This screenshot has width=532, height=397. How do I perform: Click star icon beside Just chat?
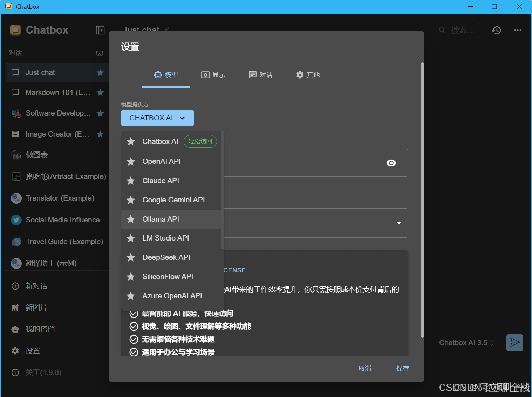pyautogui.click(x=100, y=72)
